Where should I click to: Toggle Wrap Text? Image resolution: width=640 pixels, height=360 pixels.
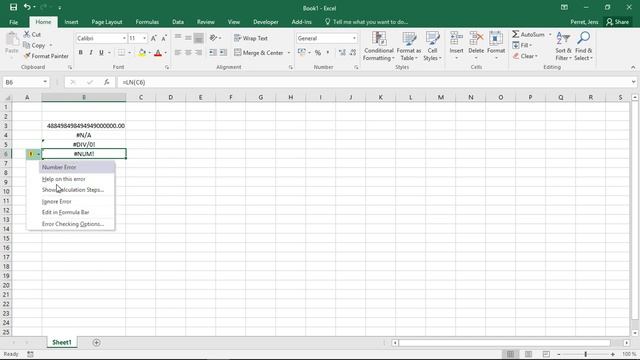[x=251, y=38]
